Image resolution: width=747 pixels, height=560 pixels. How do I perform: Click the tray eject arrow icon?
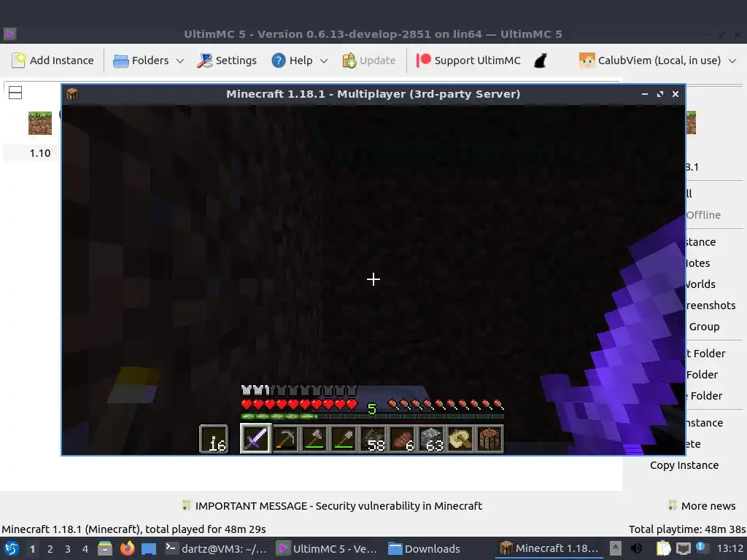(x=616, y=548)
